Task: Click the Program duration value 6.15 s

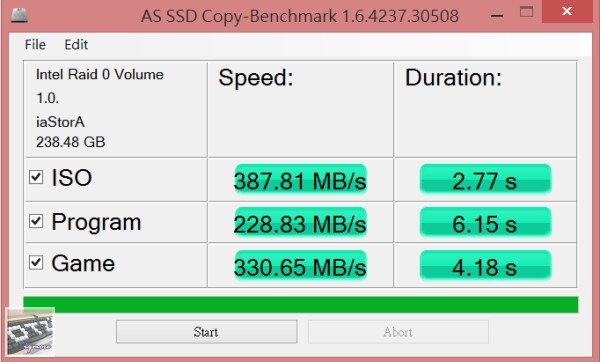Action: click(x=485, y=222)
